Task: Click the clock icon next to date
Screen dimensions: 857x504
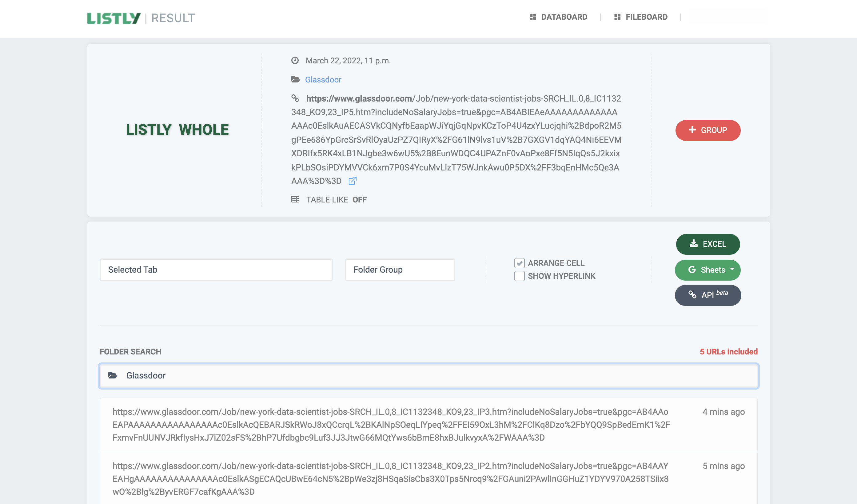Action: [x=295, y=61]
